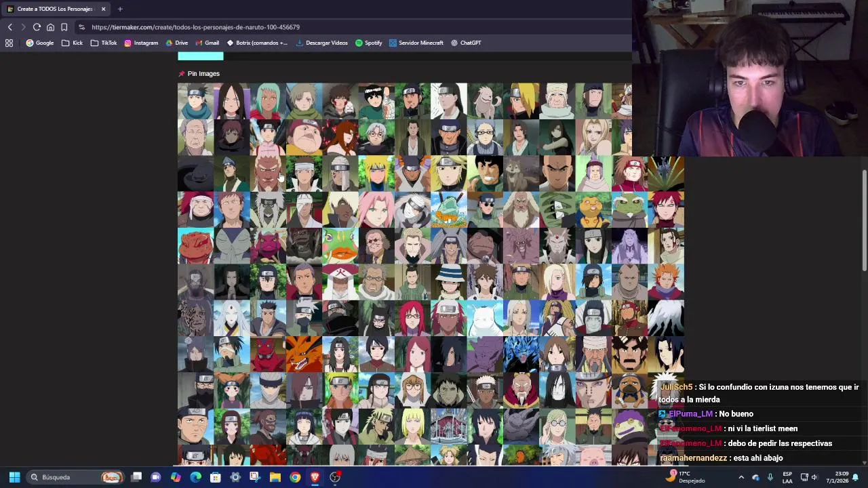Open Microsoft Store from taskbar
The width and height of the screenshot is (868, 488).
[x=215, y=477]
